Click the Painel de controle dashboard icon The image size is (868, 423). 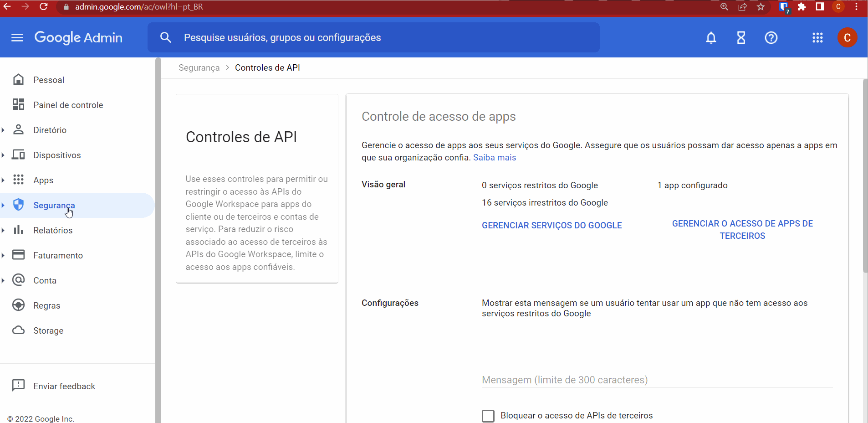click(18, 105)
